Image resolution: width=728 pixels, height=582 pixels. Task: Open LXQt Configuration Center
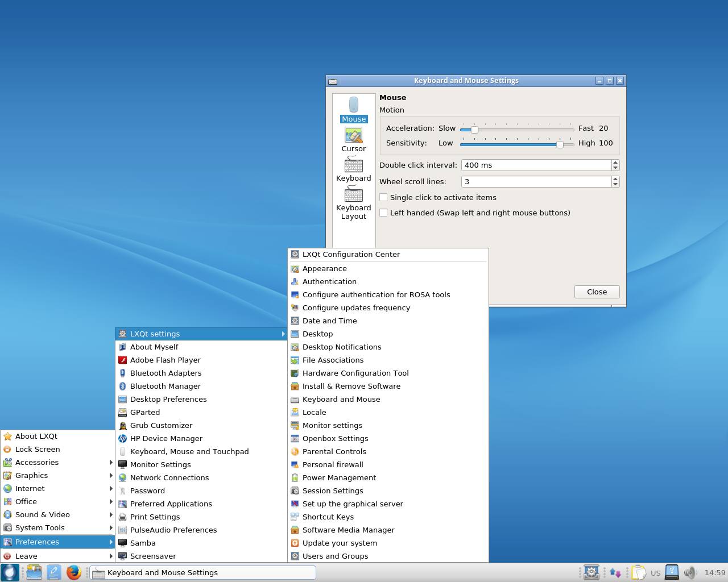(x=388, y=254)
